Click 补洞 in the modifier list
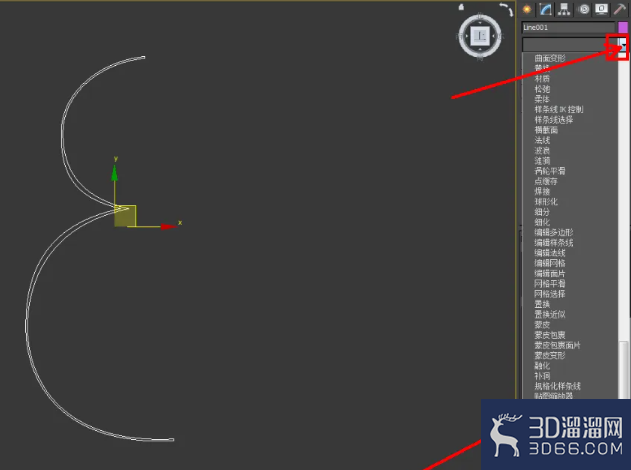The width and height of the screenshot is (631, 470). (x=542, y=376)
